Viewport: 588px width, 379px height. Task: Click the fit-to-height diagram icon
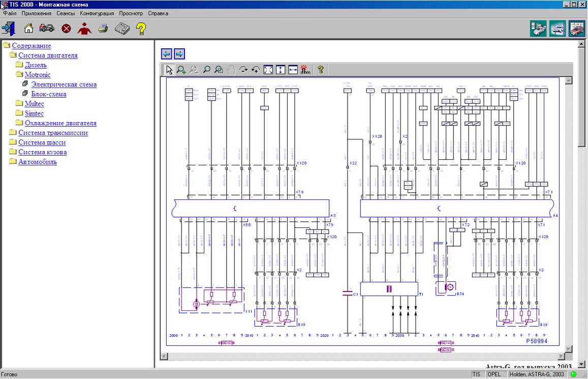pos(280,70)
